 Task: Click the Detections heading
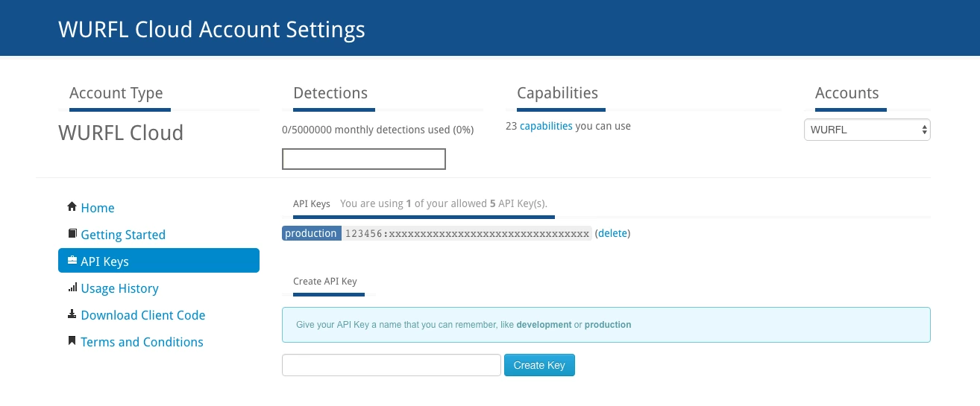point(330,93)
